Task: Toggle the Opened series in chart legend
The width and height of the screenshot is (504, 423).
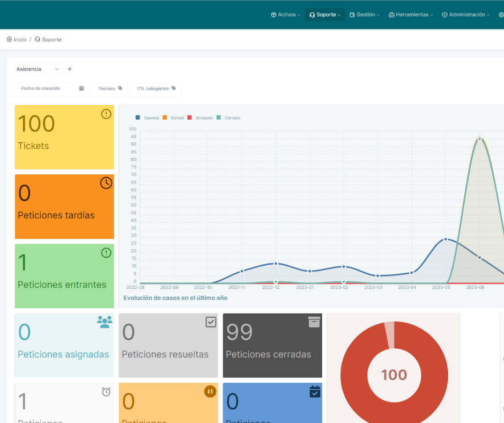Action: pyautogui.click(x=147, y=118)
